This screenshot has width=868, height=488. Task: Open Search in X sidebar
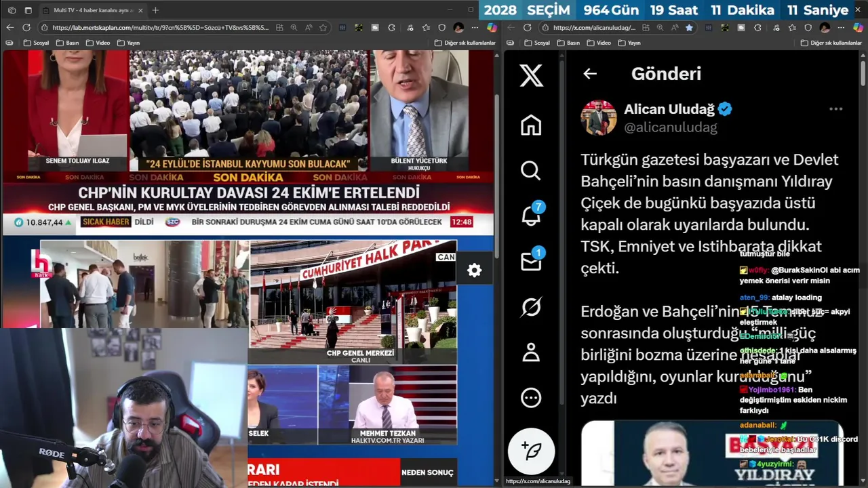(531, 171)
